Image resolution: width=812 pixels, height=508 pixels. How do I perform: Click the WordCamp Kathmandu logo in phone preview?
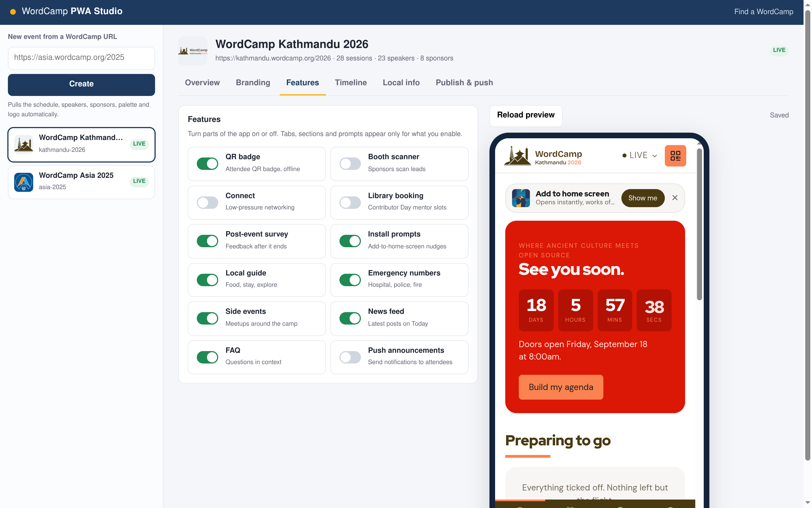pos(543,156)
